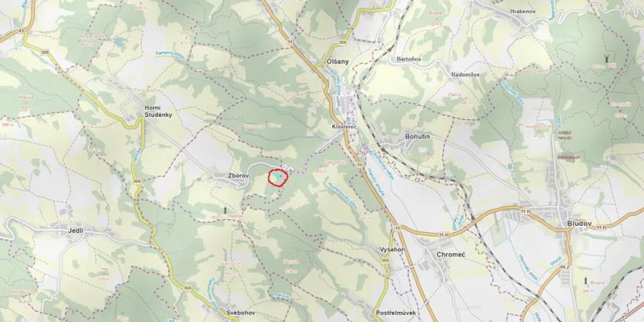Select the tower icon at Brusná near Bludov

click(x=586, y=280)
